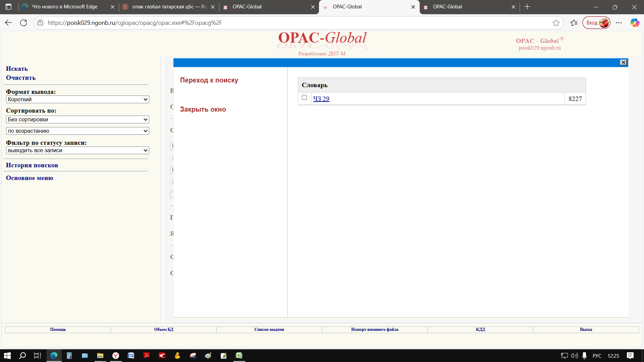Open the по возрастанию order dropdown
This screenshot has width=644, height=362.
coord(77,131)
